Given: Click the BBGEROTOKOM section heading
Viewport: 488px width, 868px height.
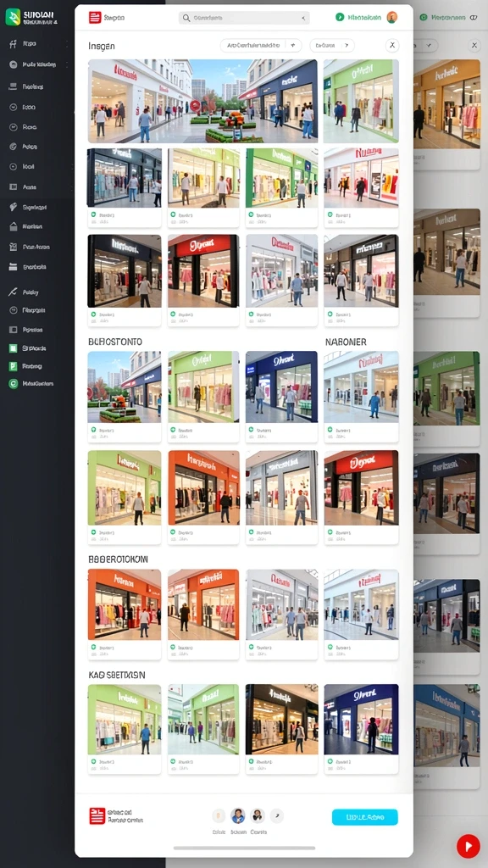Looking at the screenshot, I should 118,559.
